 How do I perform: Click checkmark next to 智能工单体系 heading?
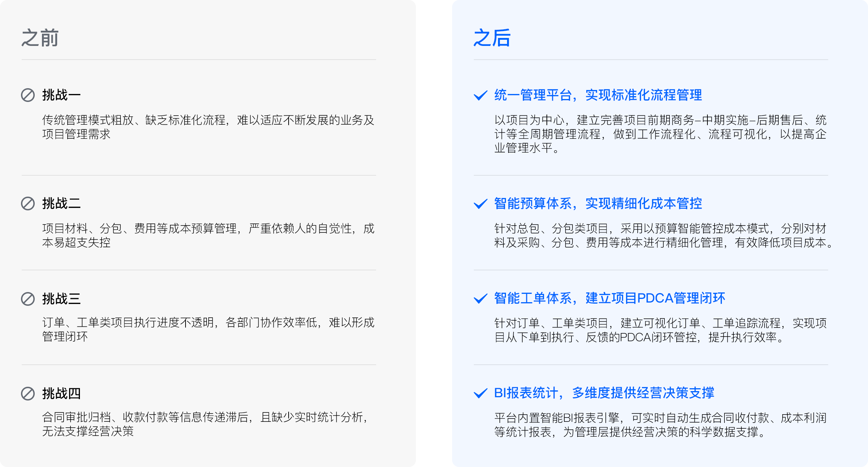pos(480,299)
